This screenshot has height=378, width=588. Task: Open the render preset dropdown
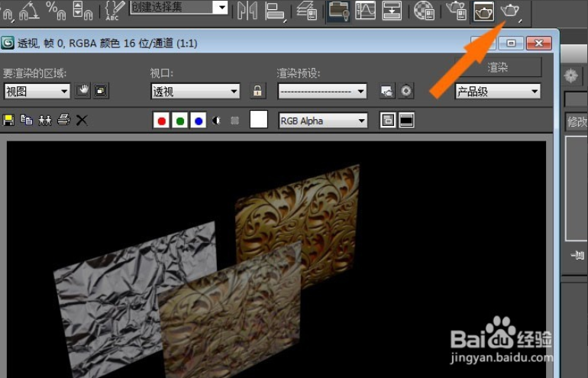322,91
